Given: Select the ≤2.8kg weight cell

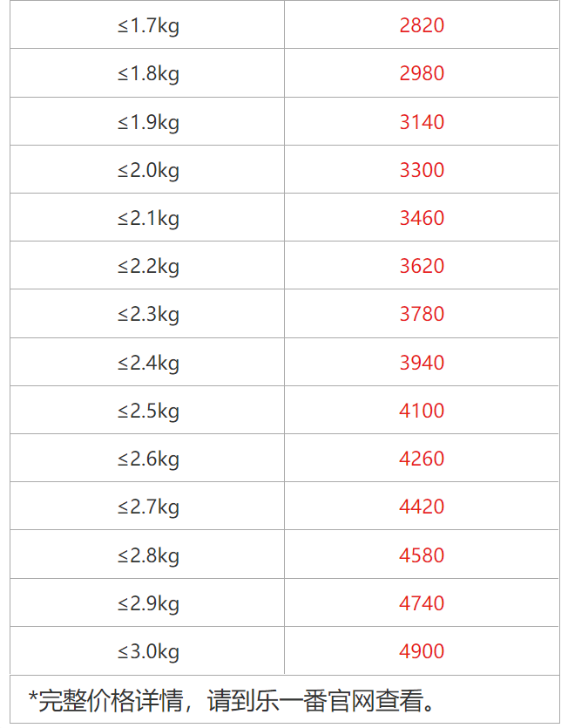Looking at the screenshot, I should point(148,555).
